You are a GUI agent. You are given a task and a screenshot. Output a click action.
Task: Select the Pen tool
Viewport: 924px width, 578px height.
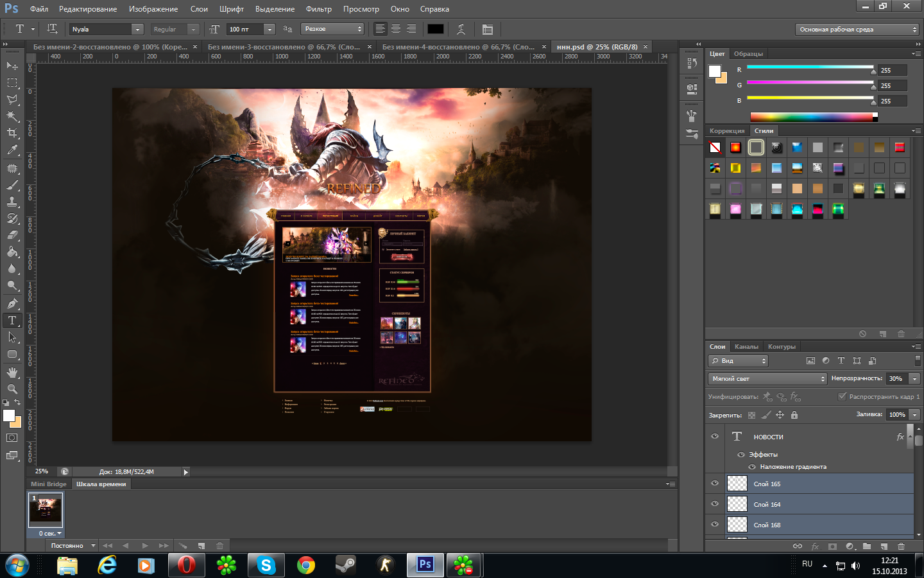pyautogui.click(x=12, y=304)
